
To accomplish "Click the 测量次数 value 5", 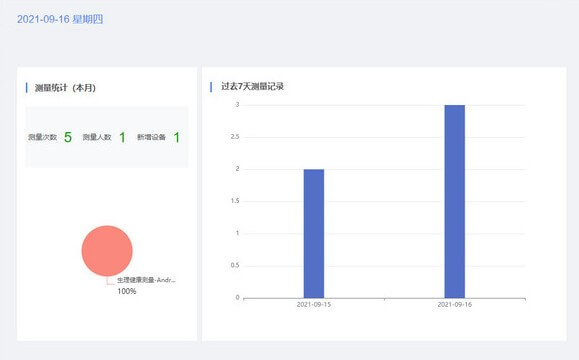I will click(x=68, y=137).
